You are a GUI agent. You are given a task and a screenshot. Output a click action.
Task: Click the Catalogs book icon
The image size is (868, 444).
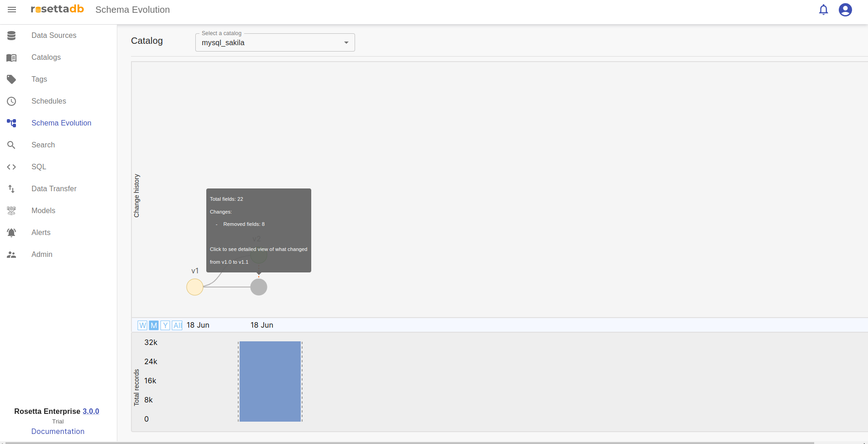point(11,57)
